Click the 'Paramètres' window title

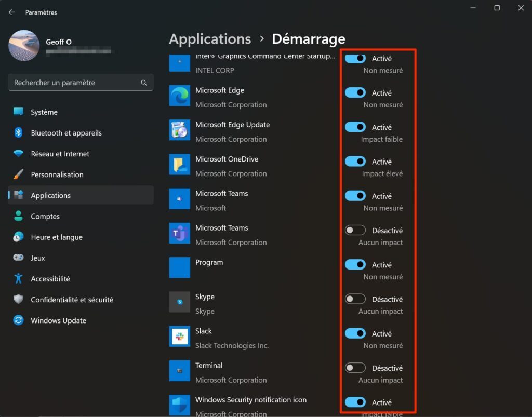point(41,12)
